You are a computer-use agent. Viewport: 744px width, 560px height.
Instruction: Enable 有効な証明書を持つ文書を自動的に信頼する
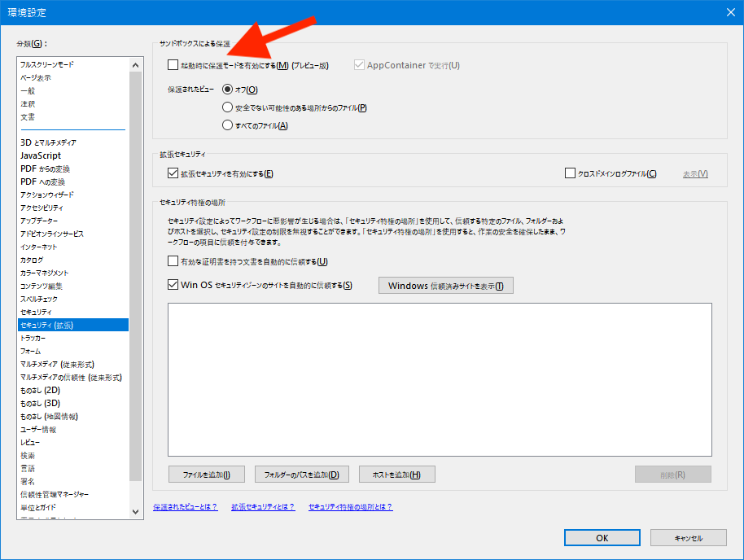coord(173,261)
